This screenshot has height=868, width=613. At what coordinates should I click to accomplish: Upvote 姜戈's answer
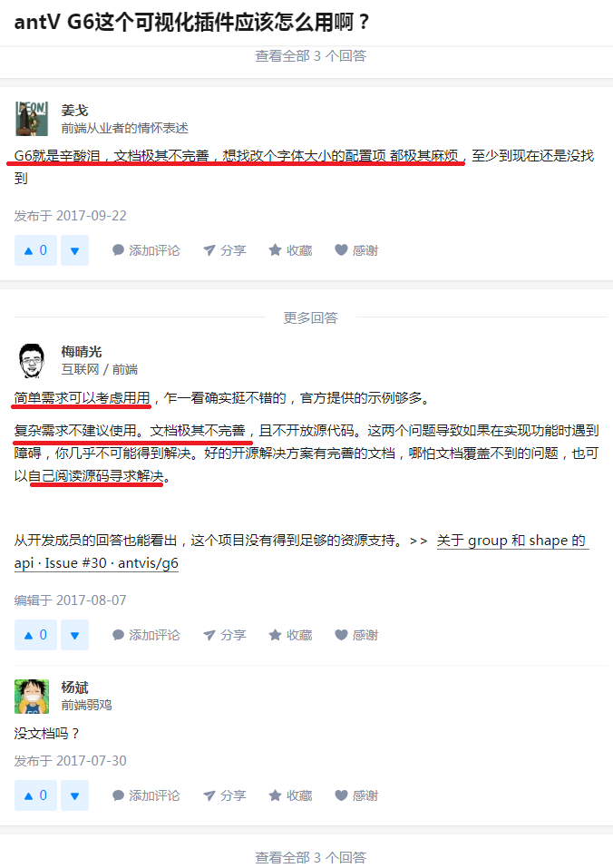[x=35, y=250]
